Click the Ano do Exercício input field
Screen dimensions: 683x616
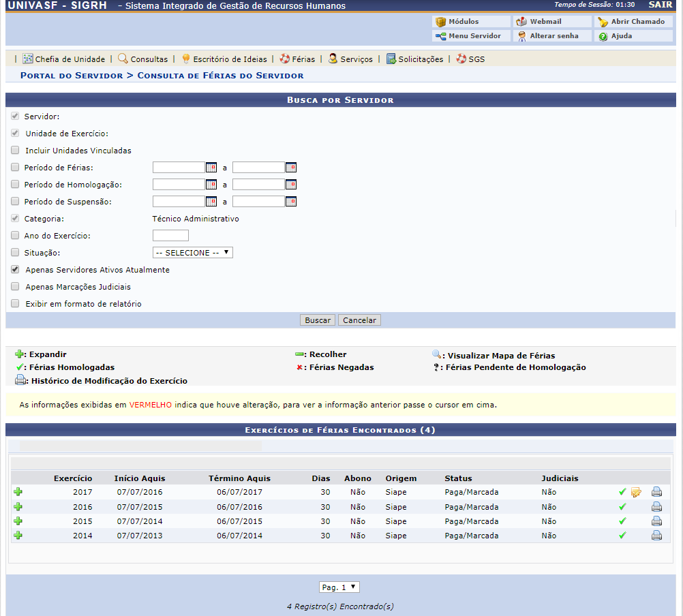[x=170, y=236]
